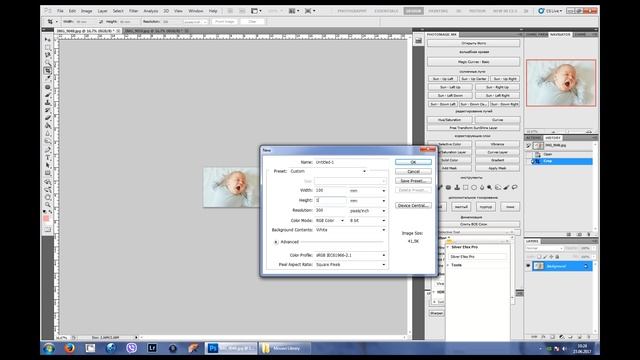Swap width and height in options bar
The image size is (640, 360).
coord(101,21)
